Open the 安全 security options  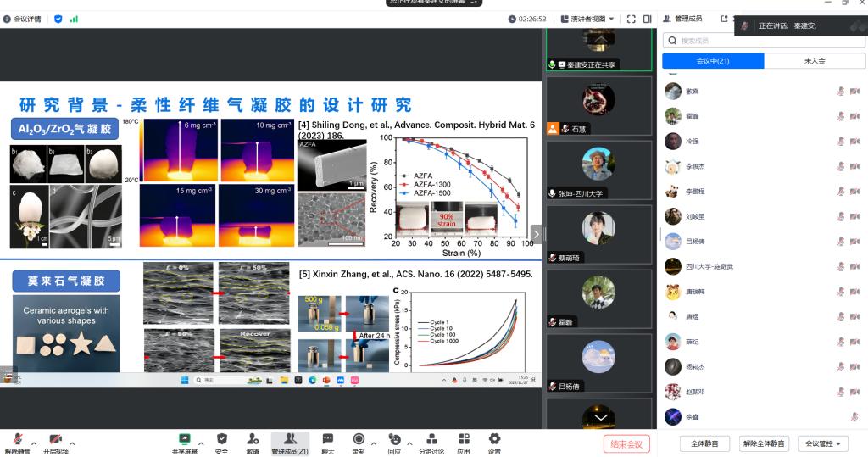[221, 440]
